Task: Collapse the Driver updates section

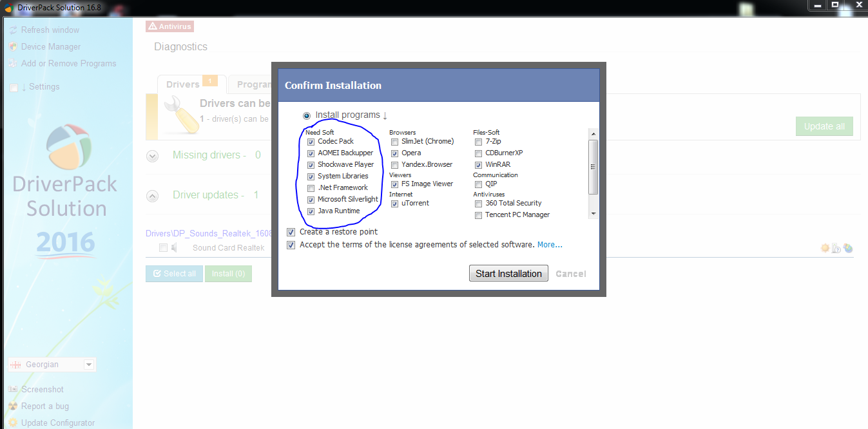Action: pyautogui.click(x=153, y=195)
